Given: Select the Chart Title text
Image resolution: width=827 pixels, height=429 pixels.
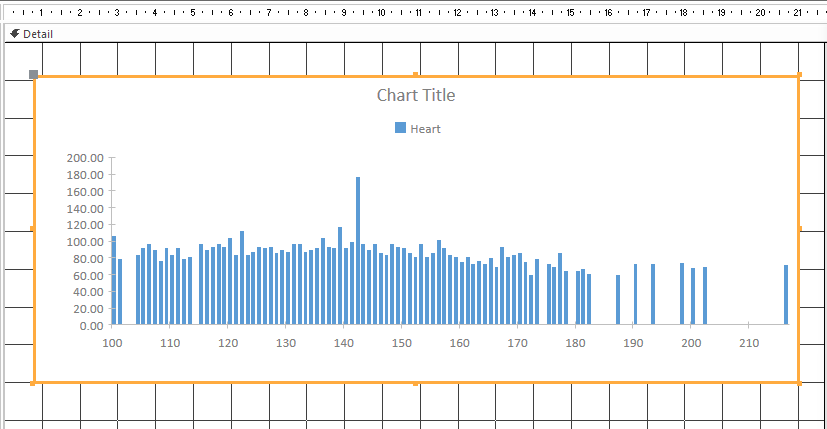Looking at the screenshot, I should pyautogui.click(x=416, y=95).
